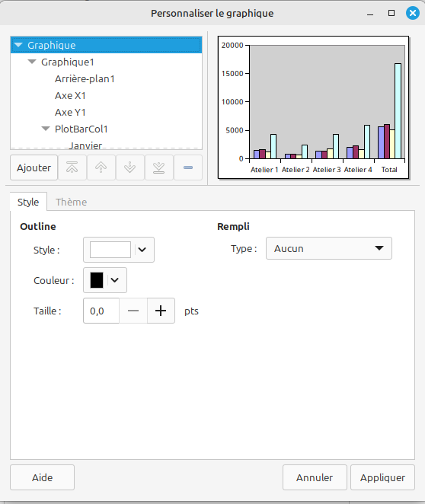Switch to the Thème tab
Viewport: 425px width, 504px height.
point(71,202)
